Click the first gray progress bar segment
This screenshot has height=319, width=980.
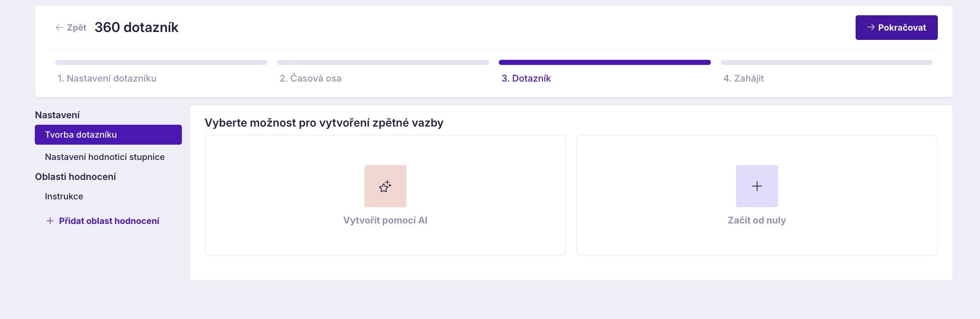161,62
